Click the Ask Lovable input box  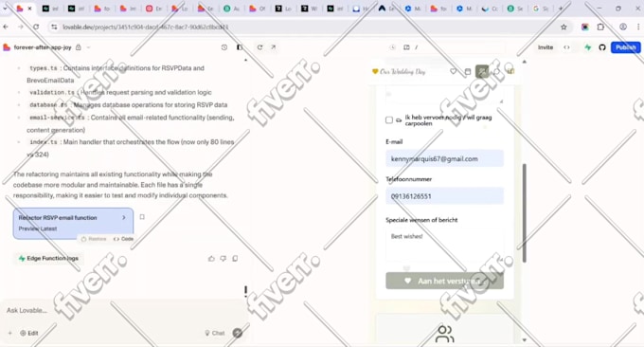coord(123,310)
